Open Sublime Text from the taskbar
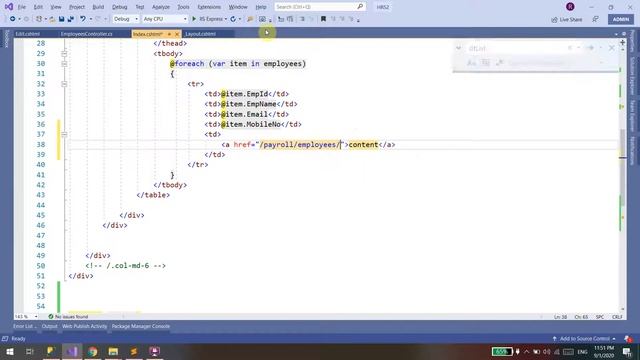The image size is (640, 360). pyautogui.click(x=134, y=351)
